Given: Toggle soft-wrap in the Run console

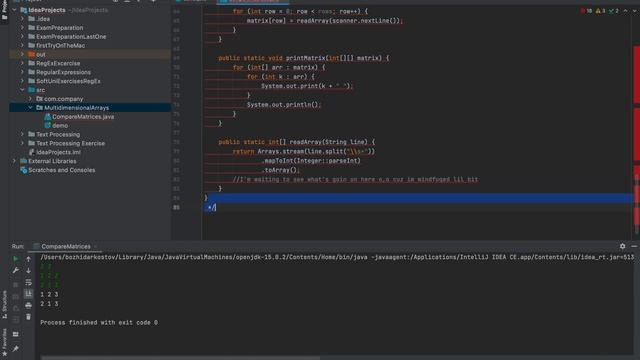Looking at the screenshot, I should click(28, 282).
